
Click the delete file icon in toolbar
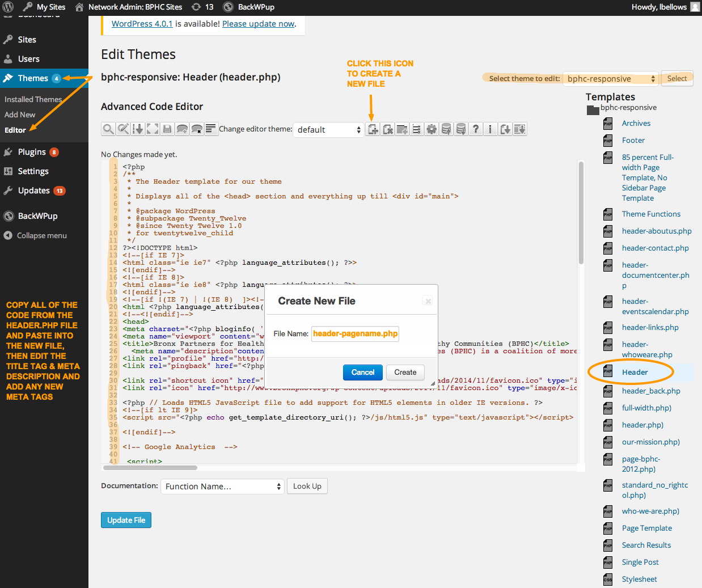pos(388,129)
